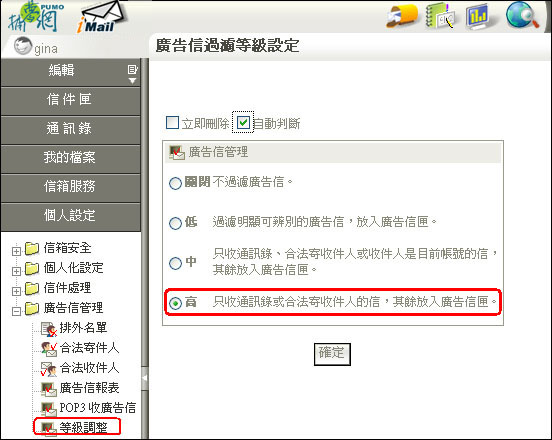Click the 廣告信報表 icon
Viewport: 552px width, 440px height.
click(49, 389)
